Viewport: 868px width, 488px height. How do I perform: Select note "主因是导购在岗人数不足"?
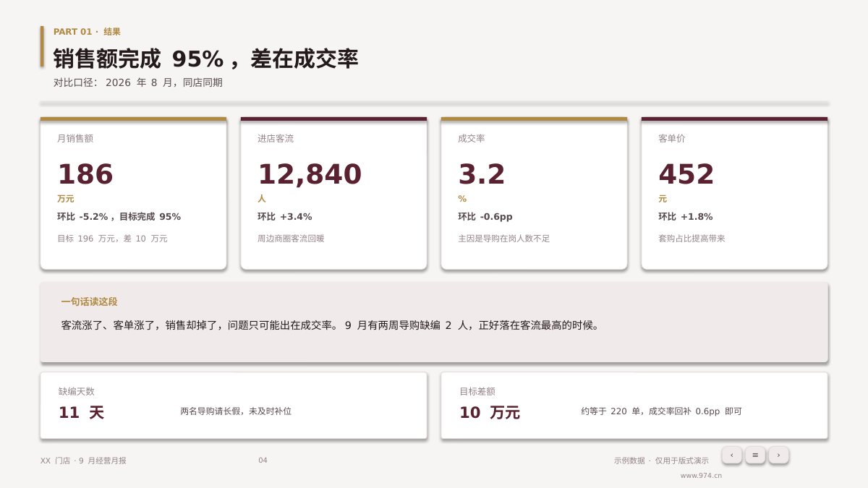(x=504, y=239)
